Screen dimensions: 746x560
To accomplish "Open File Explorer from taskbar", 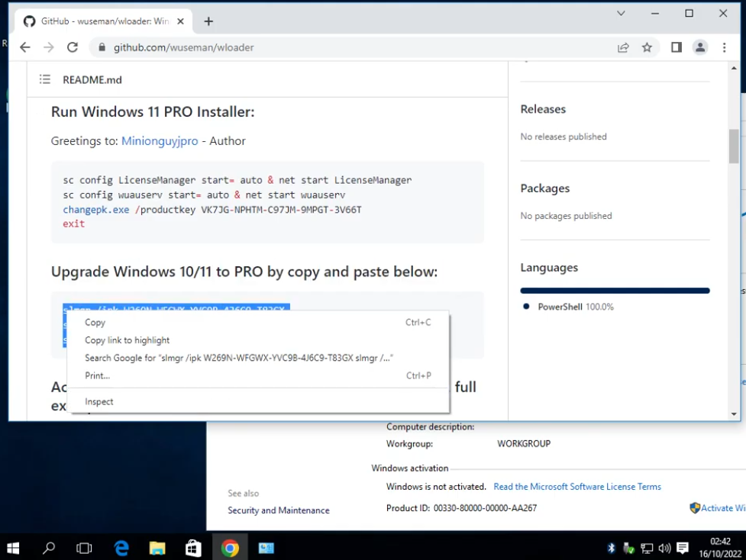I will click(157, 548).
